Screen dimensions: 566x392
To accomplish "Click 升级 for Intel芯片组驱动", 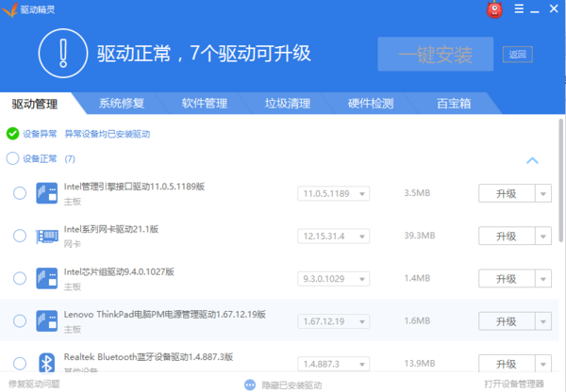I will click(507, 279).
